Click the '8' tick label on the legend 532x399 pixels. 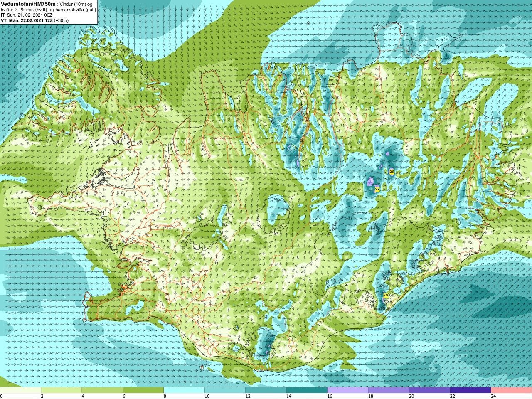tap(165, 396)
